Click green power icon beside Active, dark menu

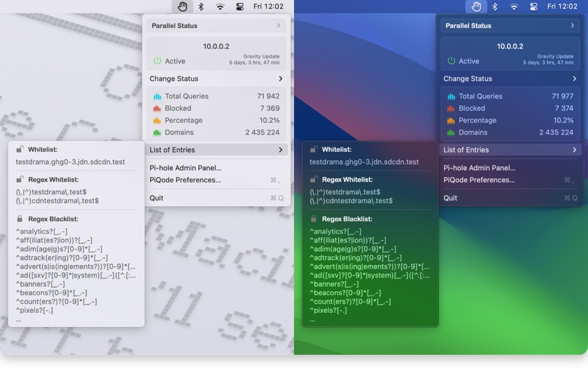(451, 61)
